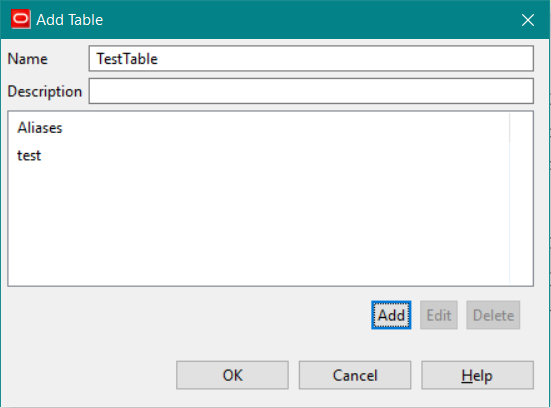The image size is (551, 408).
Task: Focus the empty Description field
Action: [311, 91]
